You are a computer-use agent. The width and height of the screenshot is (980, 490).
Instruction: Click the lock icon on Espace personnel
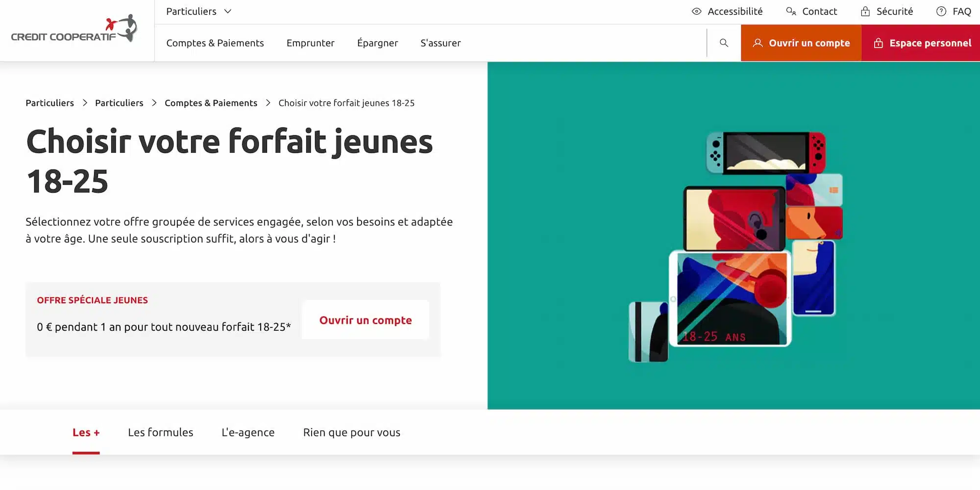point(878,43)
